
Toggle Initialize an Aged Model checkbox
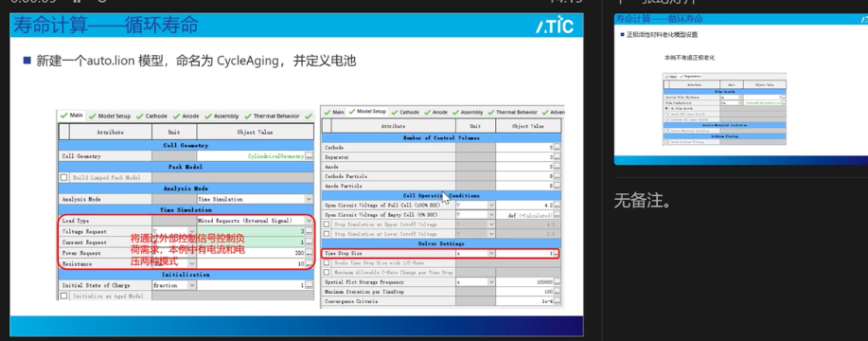click(x=64, y=296)
